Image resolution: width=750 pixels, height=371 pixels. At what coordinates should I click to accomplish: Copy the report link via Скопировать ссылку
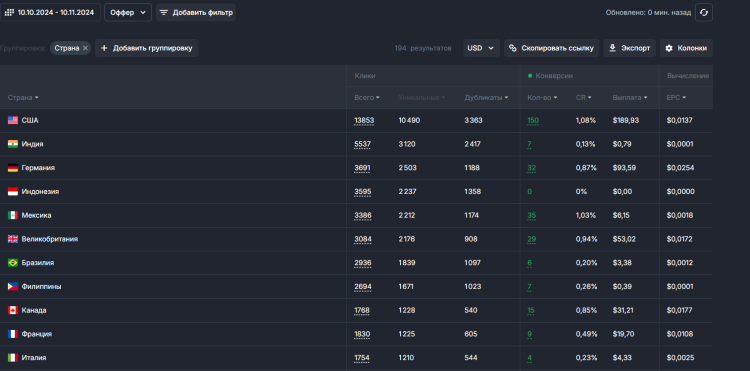tap(551, 48)
